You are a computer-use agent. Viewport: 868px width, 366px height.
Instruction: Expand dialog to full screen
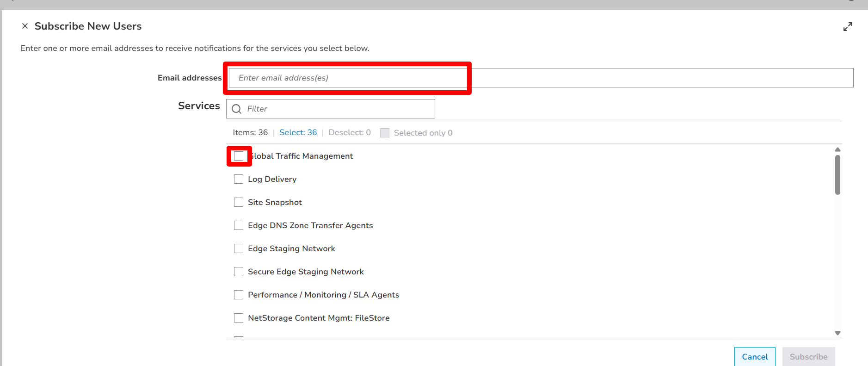[847, 27]
